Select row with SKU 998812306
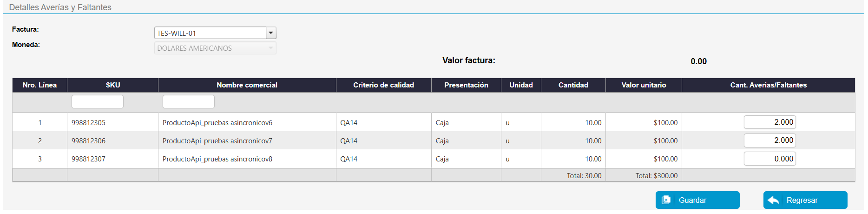Viewport: 868px width, 214px height. point(88,141)
